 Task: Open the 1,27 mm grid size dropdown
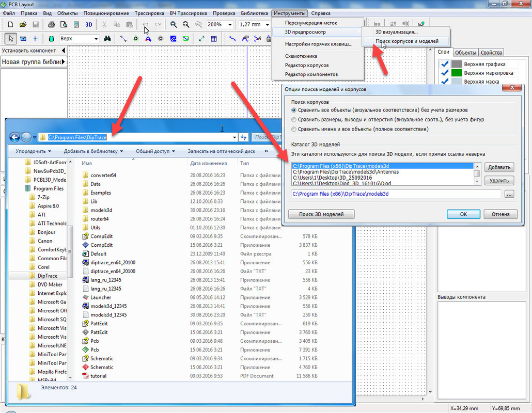pyautogui.click(x=268, y=24)
